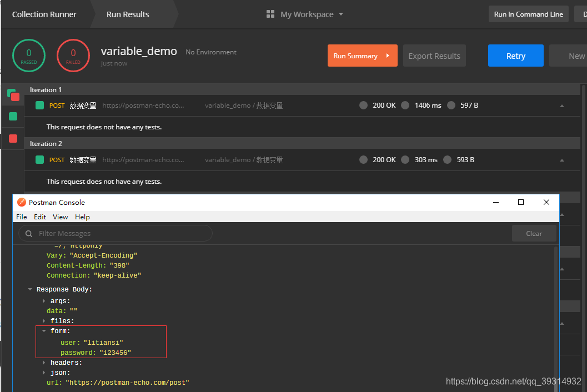Expand the files node

point(44,321)
